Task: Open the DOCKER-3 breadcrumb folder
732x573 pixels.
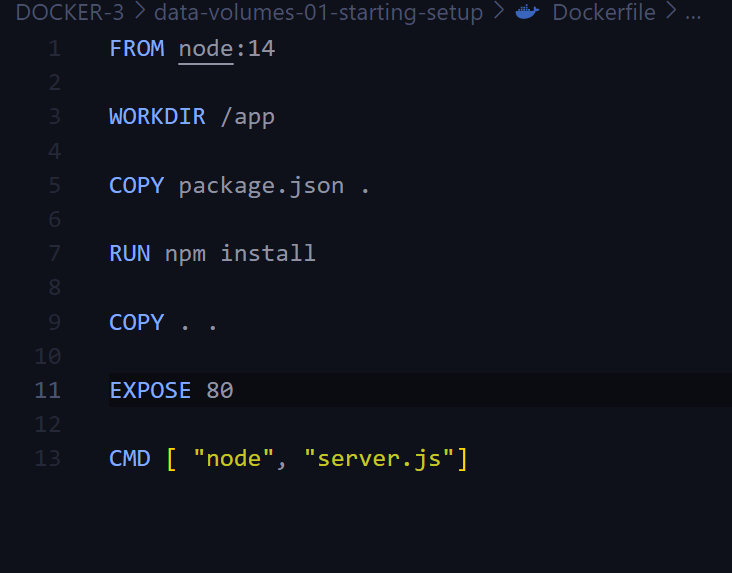Action: click(70, 12)
